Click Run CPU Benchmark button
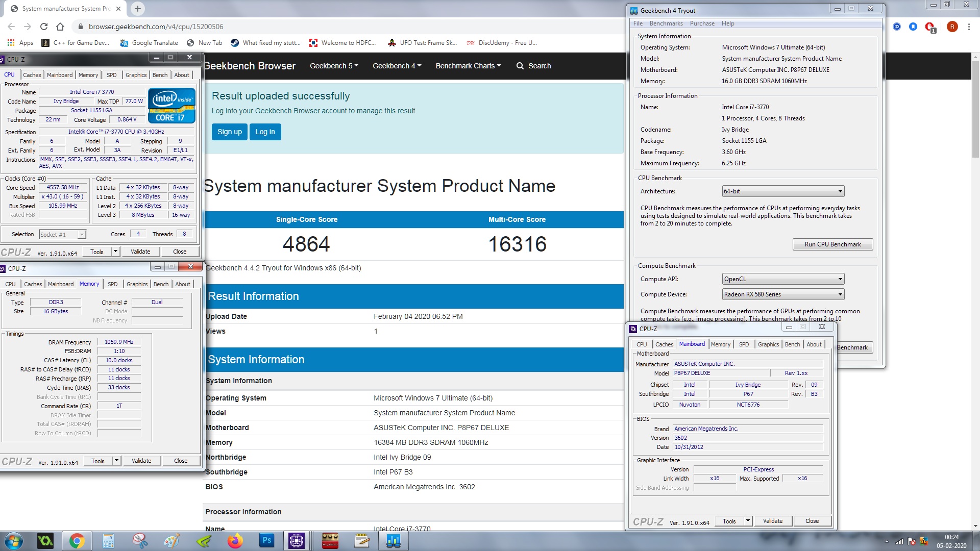 pyautogui.click(x=832, y=244)
